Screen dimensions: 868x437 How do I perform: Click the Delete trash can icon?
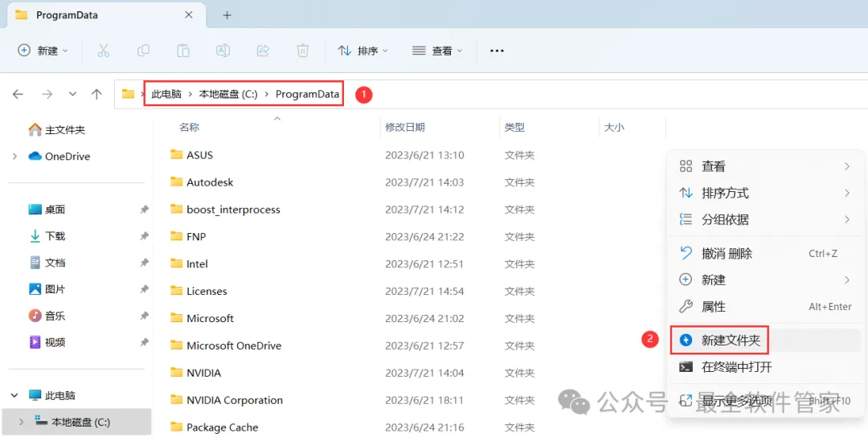pos(303,51)
